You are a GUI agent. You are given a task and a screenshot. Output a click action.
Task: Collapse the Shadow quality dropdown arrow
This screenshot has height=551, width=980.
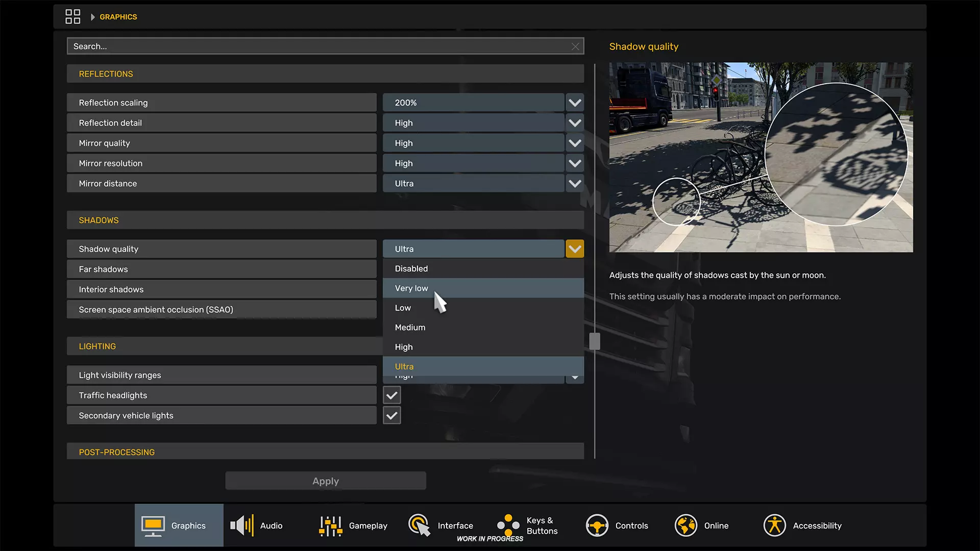coord(575,249)
